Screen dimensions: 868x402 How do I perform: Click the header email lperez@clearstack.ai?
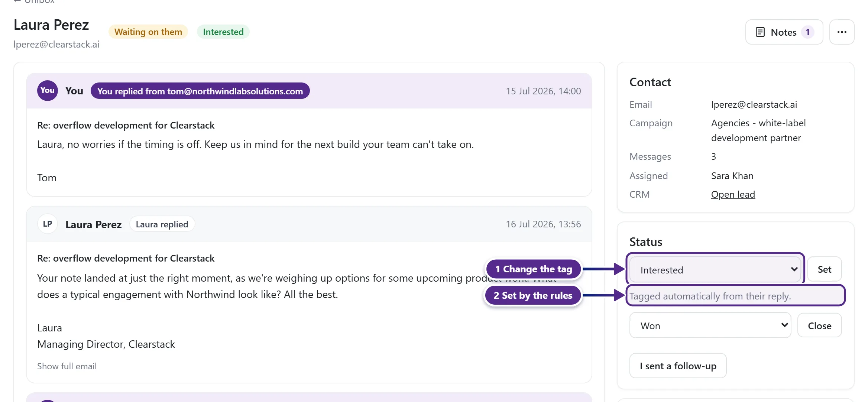56,44
